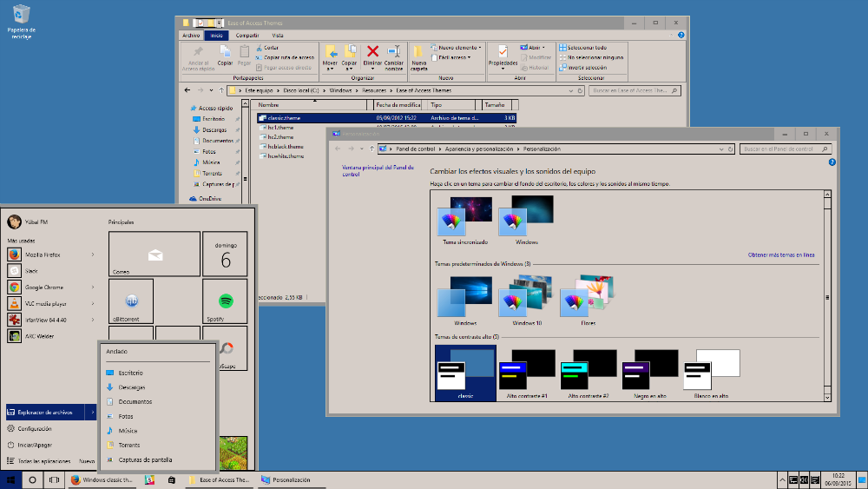Select the Flores theme
Viewport: 868px width, 489px height.
[x=588, y=300]
